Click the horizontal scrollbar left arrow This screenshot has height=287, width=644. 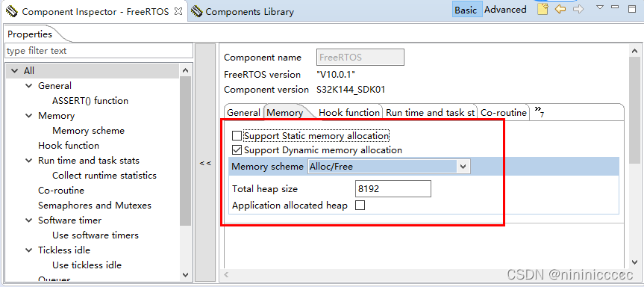pos(226,274)
